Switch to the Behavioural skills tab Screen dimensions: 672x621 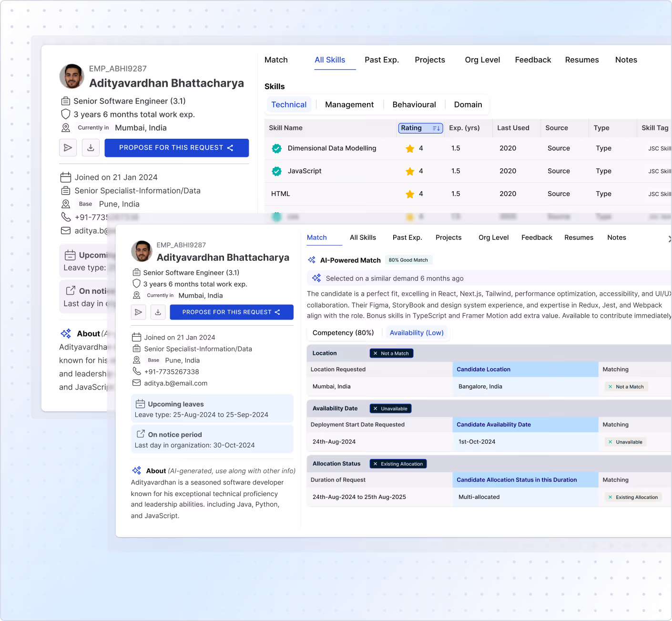click(x=414, y=104)
